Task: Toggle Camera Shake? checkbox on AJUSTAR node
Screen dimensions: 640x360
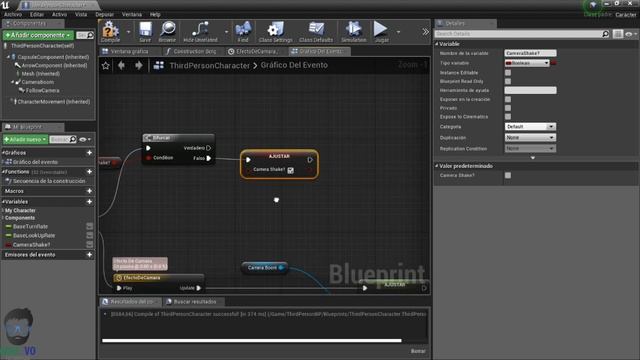Action: tap(290, 170)
